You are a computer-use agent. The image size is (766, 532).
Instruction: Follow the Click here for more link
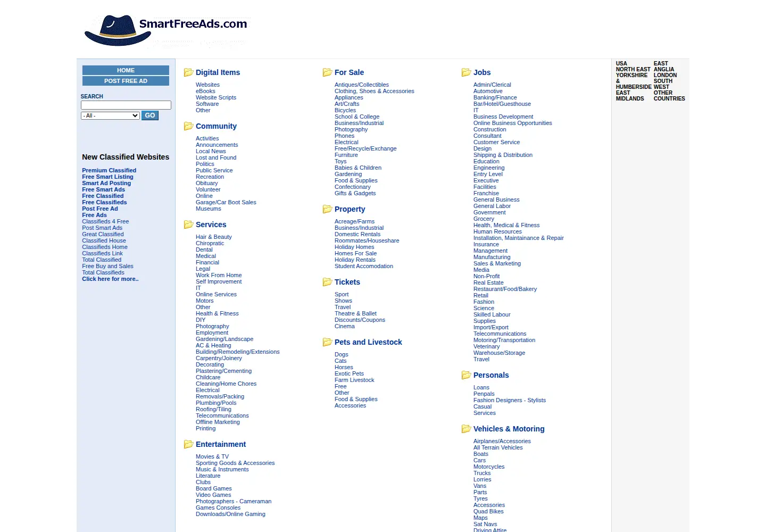(x=110, y=279)
